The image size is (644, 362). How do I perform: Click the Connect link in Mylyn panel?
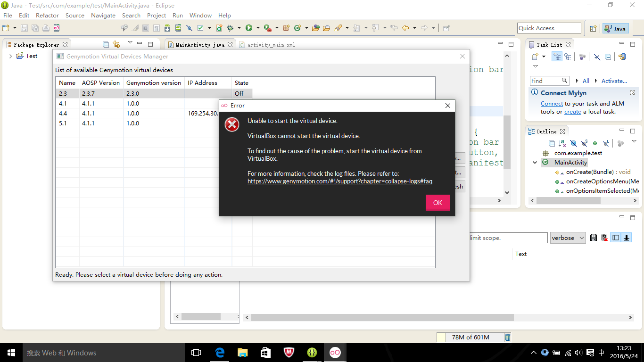(552, 104)
